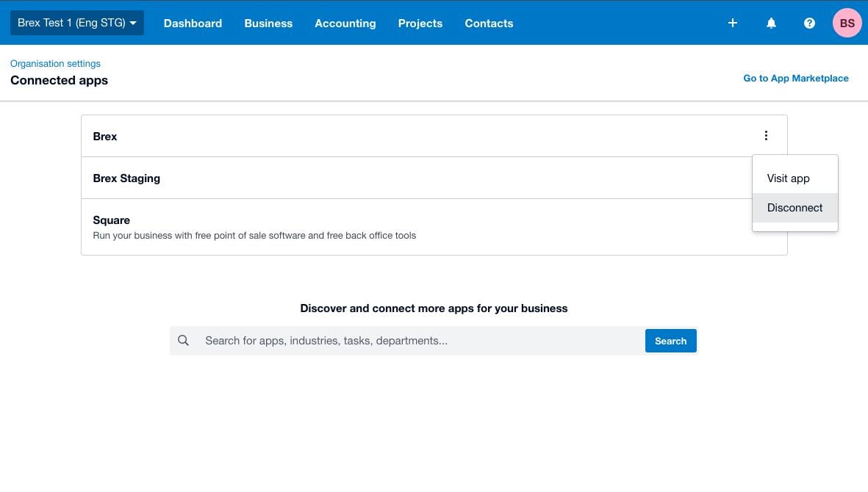Select Disconnect for the Brex app

tap(795, 207)
